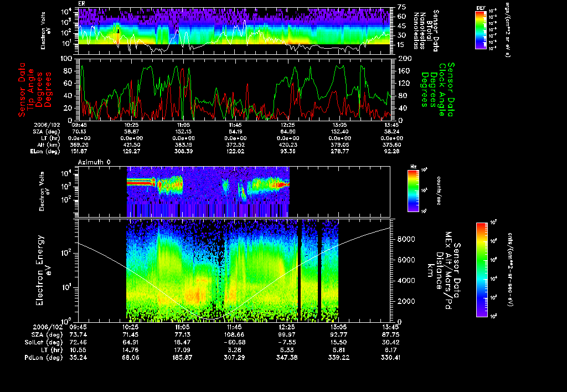Click the 'BTotal' axis label

[x=430, y=31]
